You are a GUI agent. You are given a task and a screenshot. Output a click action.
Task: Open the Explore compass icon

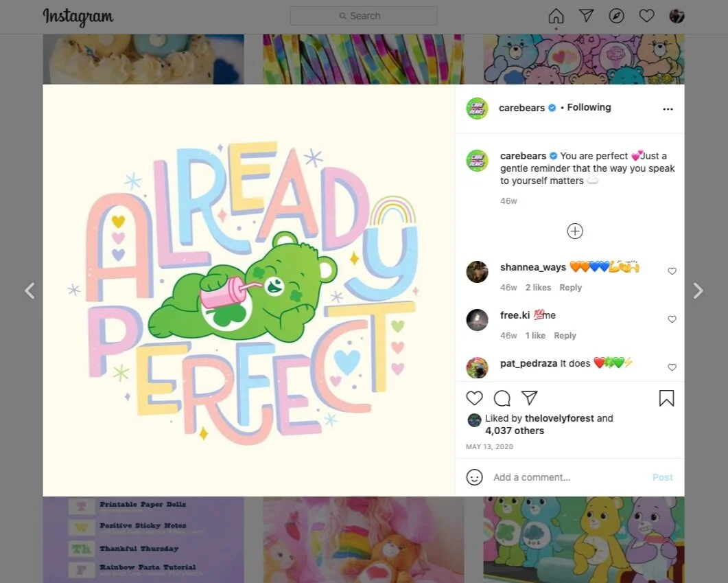pyautogui.click(x=617, y=16)
